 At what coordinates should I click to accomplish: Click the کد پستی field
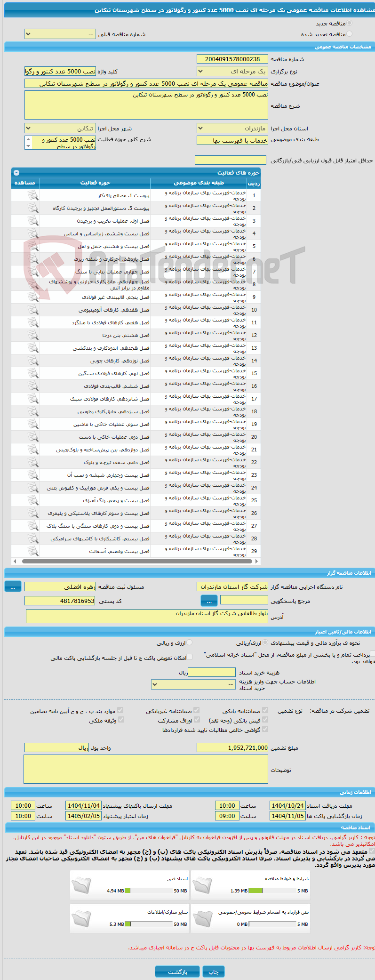click(x=60, y=601)
